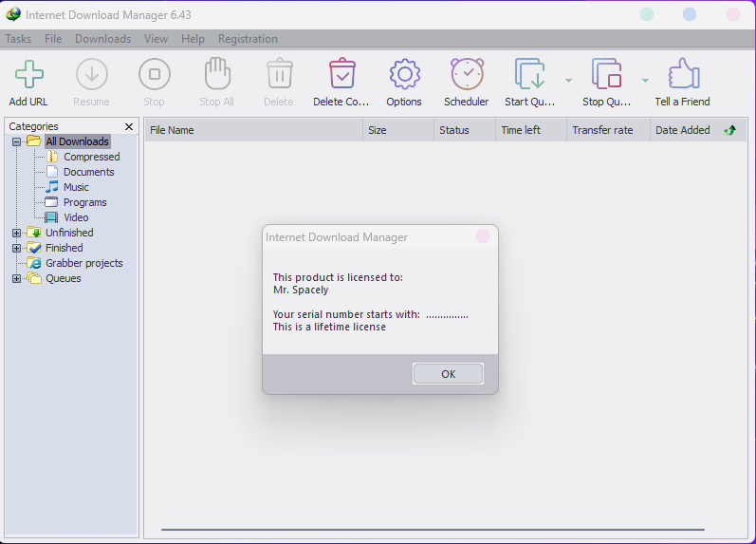This screenshot has width=756, height=544.
Task: Click the 'Mr. Spacely' licensee text
Action: [301, 290]
